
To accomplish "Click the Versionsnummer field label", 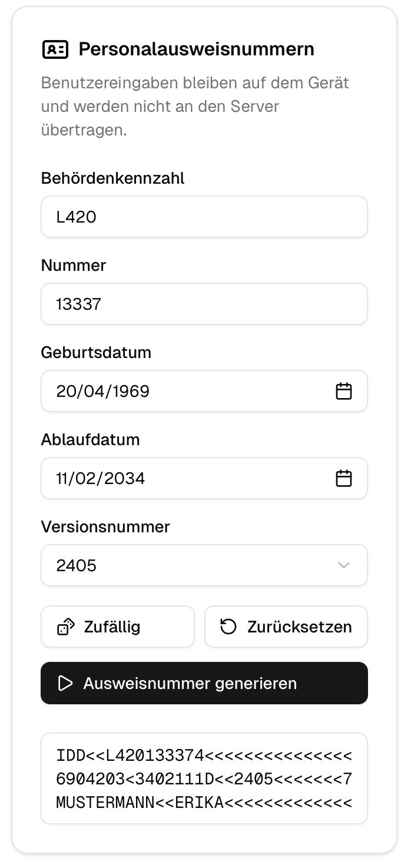I will click(x=105, y=526).
